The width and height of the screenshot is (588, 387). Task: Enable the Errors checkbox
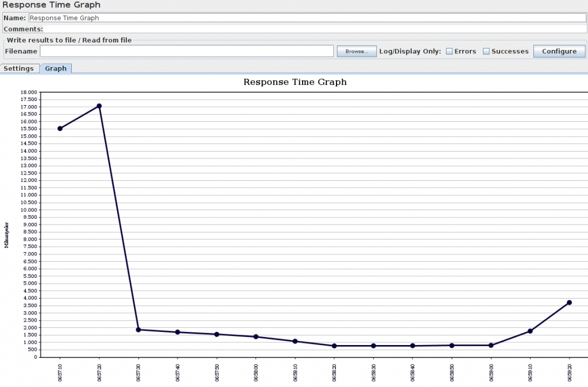(449, 51)
